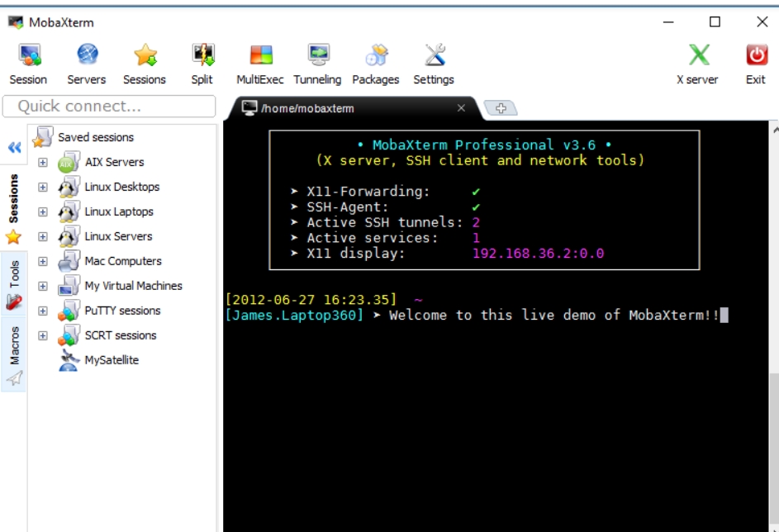Click the MobaXterm title bar app icon

(16, 22)
